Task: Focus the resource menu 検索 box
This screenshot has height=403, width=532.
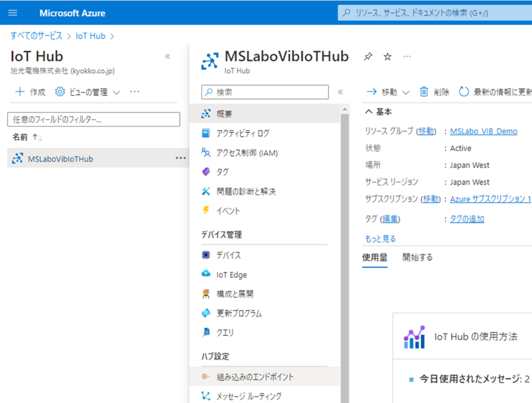Action: tap(265, 92)
